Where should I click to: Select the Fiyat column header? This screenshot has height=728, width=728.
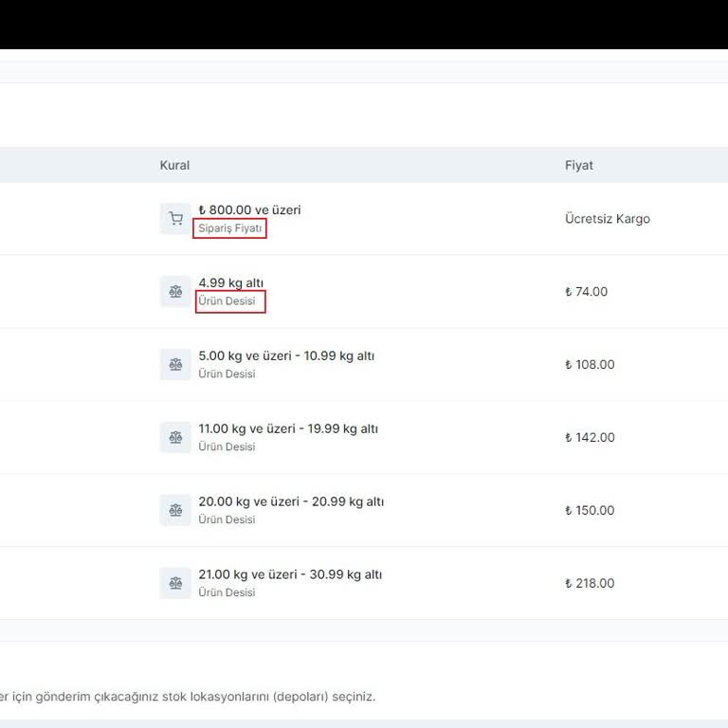click(578, 165)
